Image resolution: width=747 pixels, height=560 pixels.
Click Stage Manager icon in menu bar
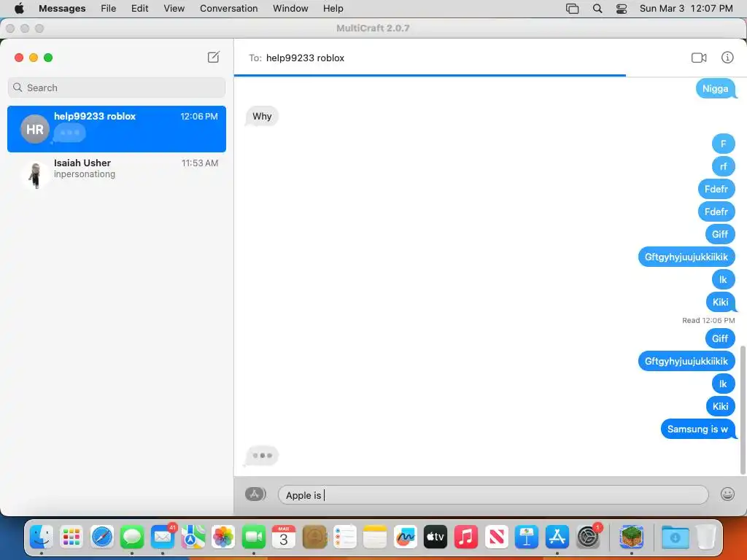tap(572, 9)
